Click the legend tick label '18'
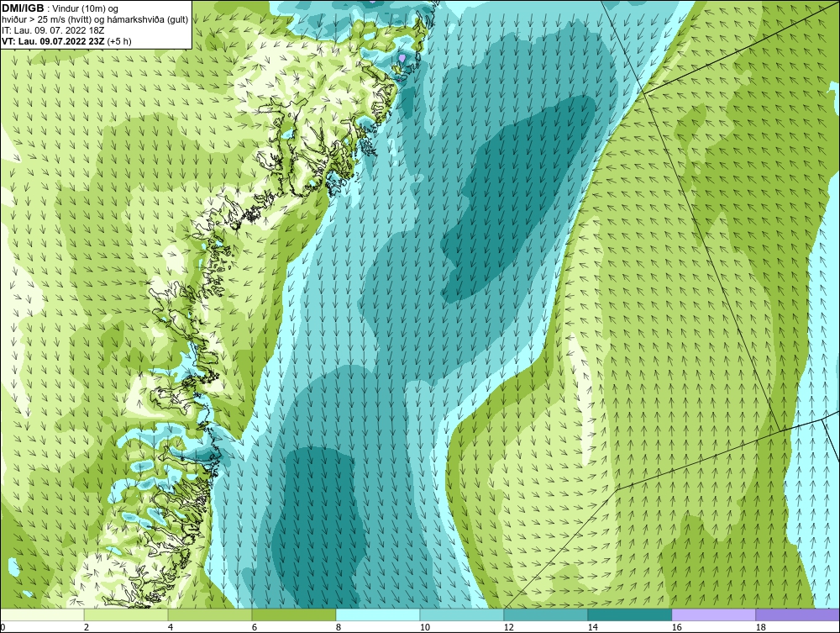 tap(761, 627)
